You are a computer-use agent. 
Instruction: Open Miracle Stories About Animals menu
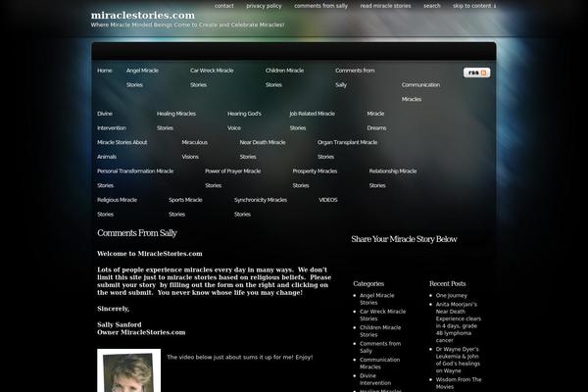[122, 149]
